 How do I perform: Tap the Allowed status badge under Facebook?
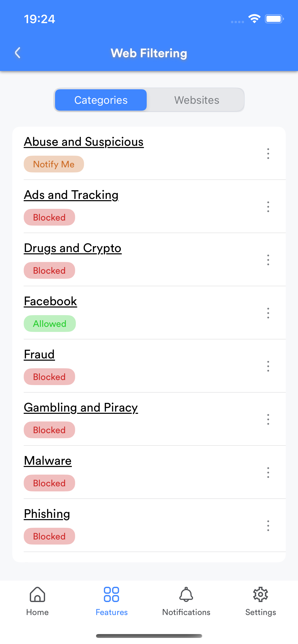[x=50, y=324]
